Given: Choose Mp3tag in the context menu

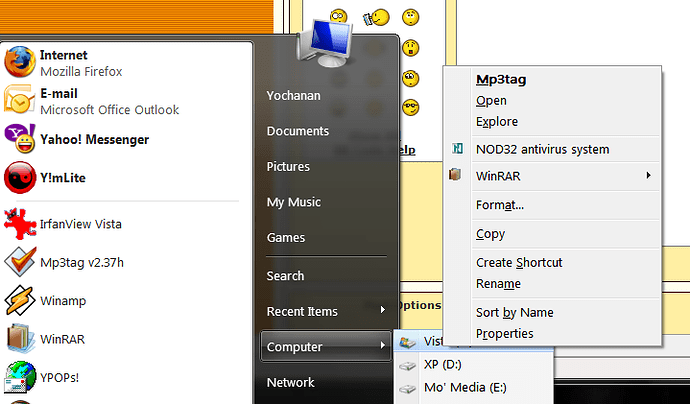Looking at the screenshot, I should (501, 80).
